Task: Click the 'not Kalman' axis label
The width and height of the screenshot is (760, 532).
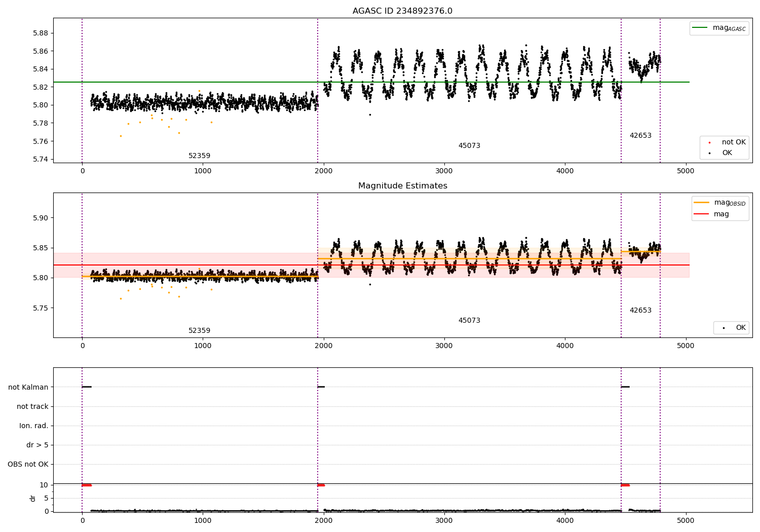Action: [x=28, y=387]
